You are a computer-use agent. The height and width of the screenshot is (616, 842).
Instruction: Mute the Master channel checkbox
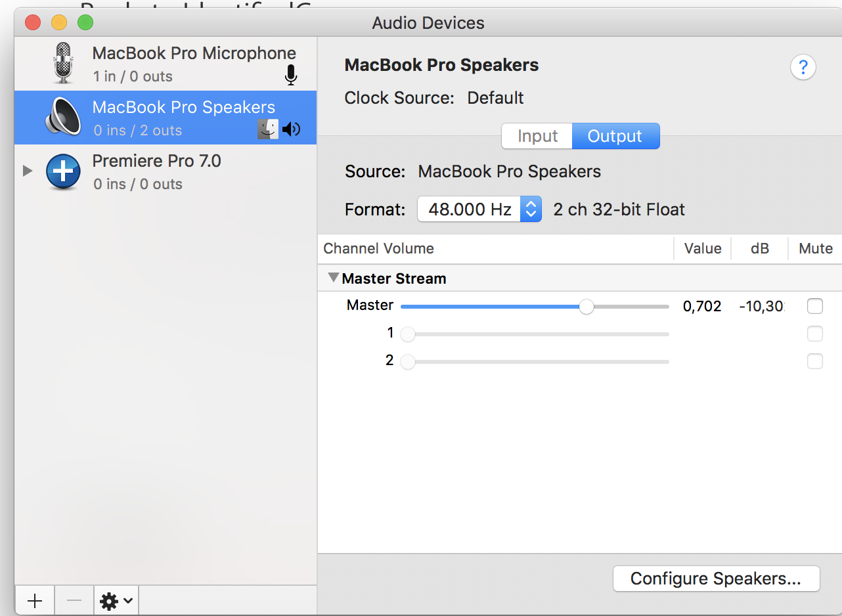point(814,306)
